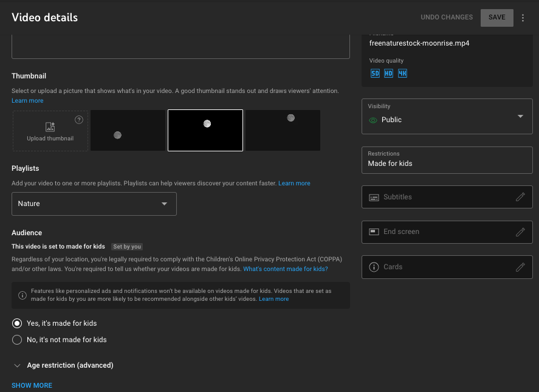
Task: Click the description text field above Thumbnail
Action: [181, 46]
